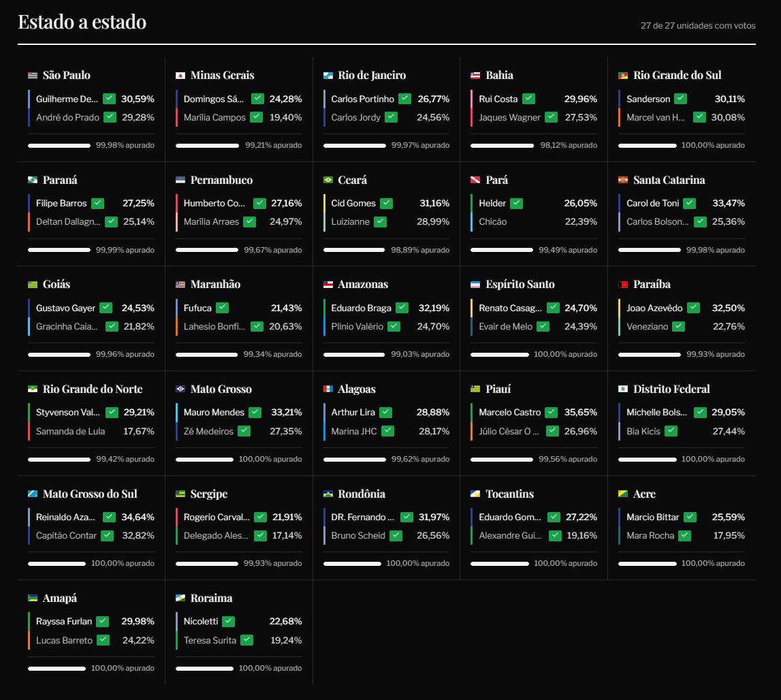Click the Goiás flag icon

tap(33, 285)
